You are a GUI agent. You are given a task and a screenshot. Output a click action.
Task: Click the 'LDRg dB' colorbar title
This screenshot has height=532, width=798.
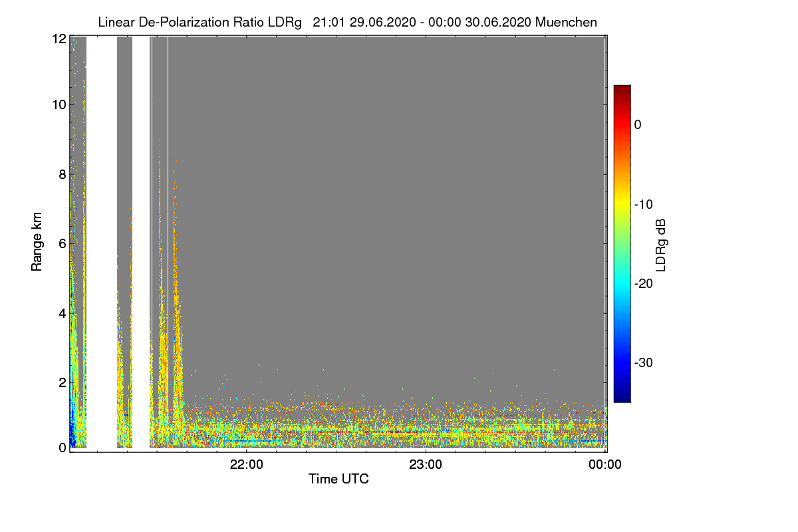coord(661,244)
